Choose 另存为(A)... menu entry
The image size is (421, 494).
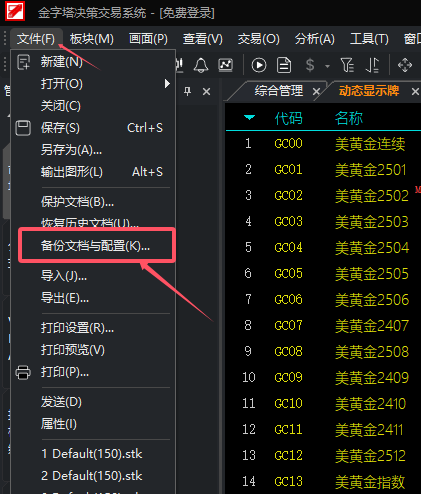93,150
